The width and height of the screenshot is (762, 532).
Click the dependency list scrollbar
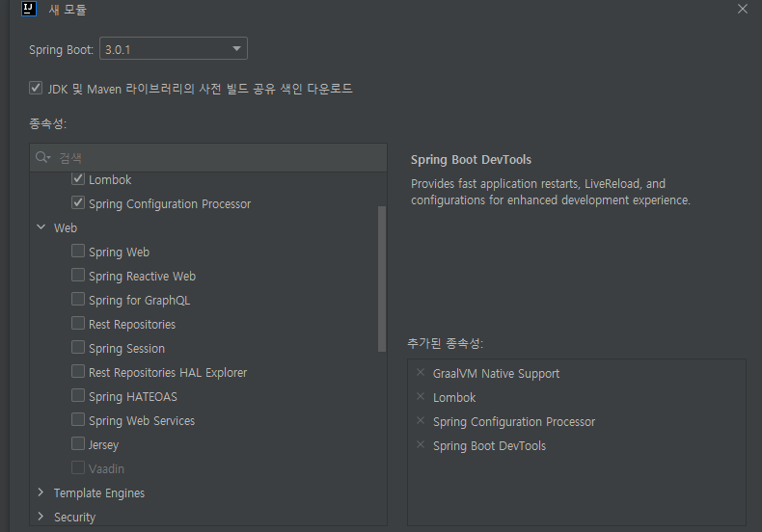click(382, 279)
